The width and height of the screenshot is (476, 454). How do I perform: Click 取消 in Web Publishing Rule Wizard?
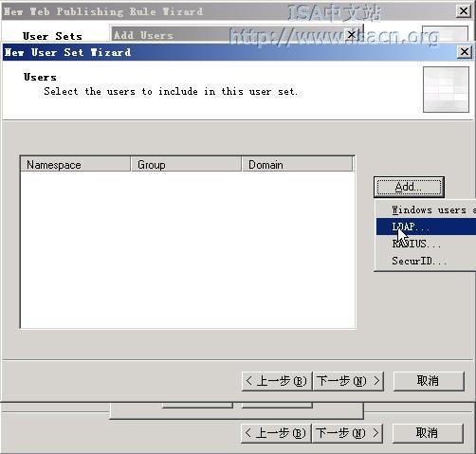point(428,433)
